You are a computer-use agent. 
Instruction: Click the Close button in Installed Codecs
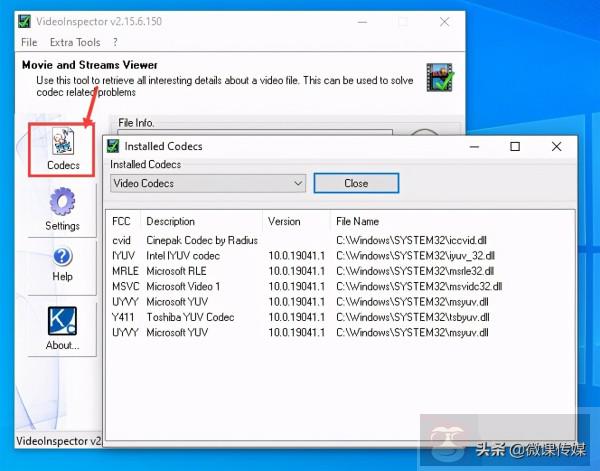356,183
